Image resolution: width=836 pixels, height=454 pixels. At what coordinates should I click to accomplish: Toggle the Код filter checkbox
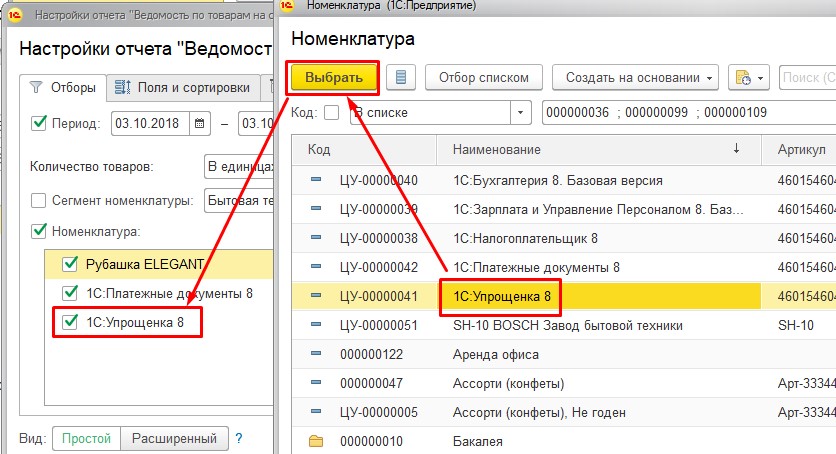332,112
